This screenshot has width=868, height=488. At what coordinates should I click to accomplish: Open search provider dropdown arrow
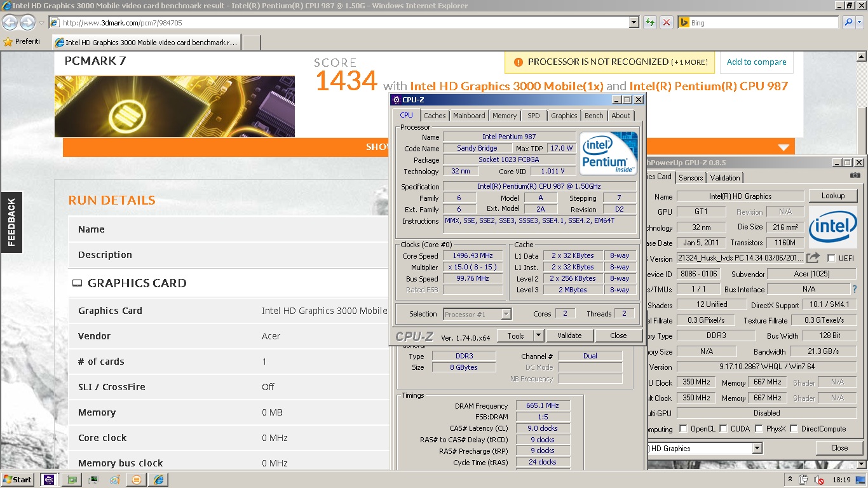coord(861,23)
